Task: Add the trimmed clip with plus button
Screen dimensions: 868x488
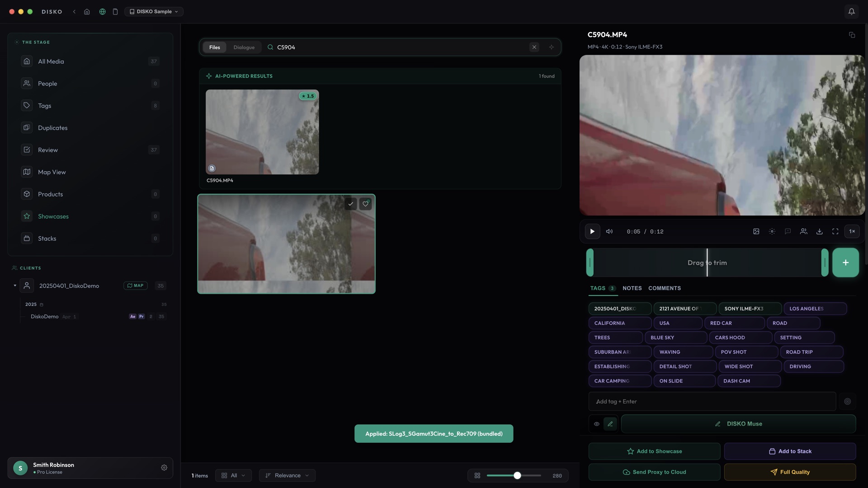Action: click(845, 263)
